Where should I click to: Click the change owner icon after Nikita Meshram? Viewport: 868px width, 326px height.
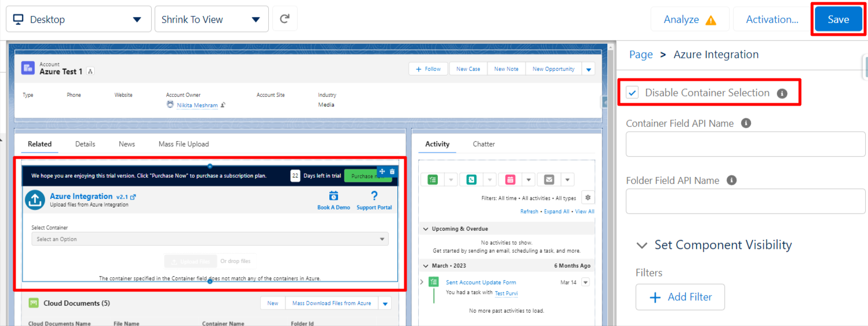(x=223, y=105)
